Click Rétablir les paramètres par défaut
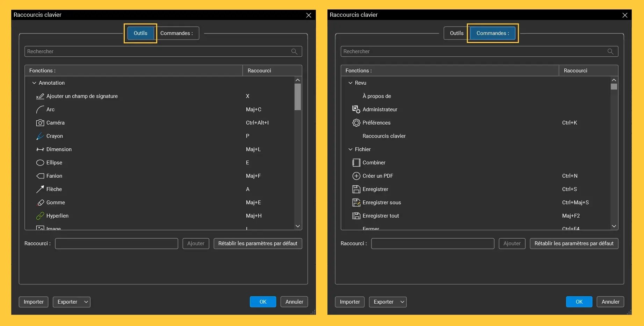The width and height of the screenshot is (644, 326). point(258,243)
